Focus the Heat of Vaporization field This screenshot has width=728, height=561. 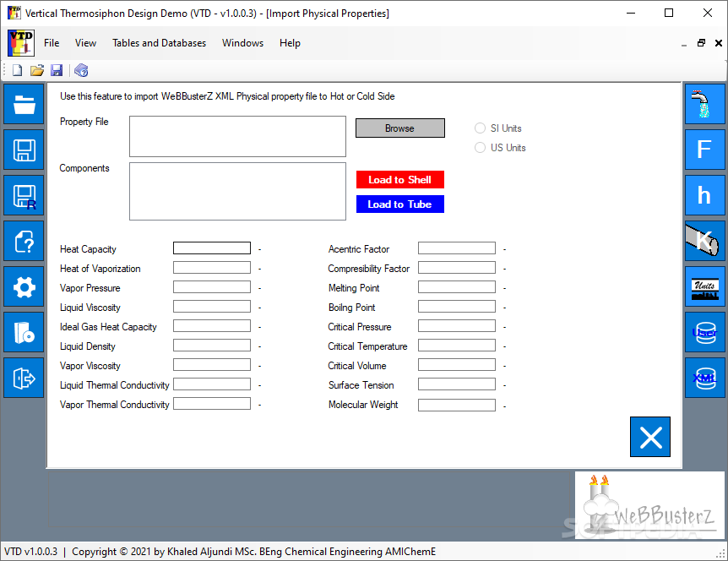pyautogui.click(x=212, y=268)
